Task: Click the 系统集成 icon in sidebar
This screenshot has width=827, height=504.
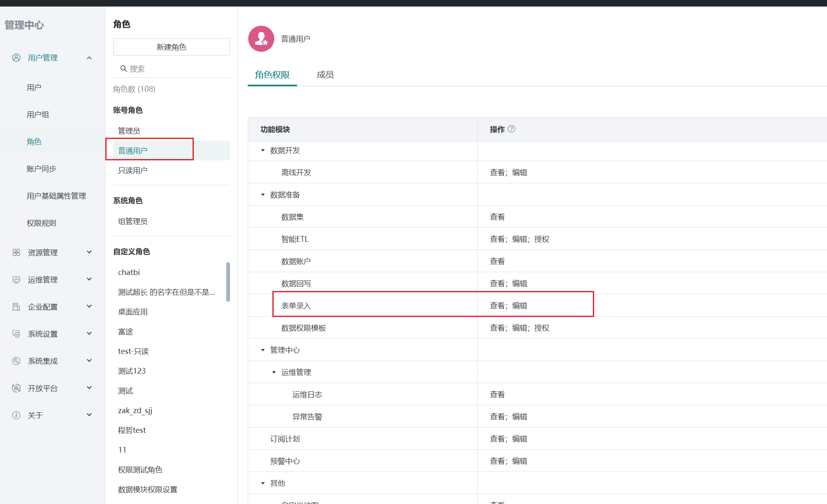Action: pos(16,361)
